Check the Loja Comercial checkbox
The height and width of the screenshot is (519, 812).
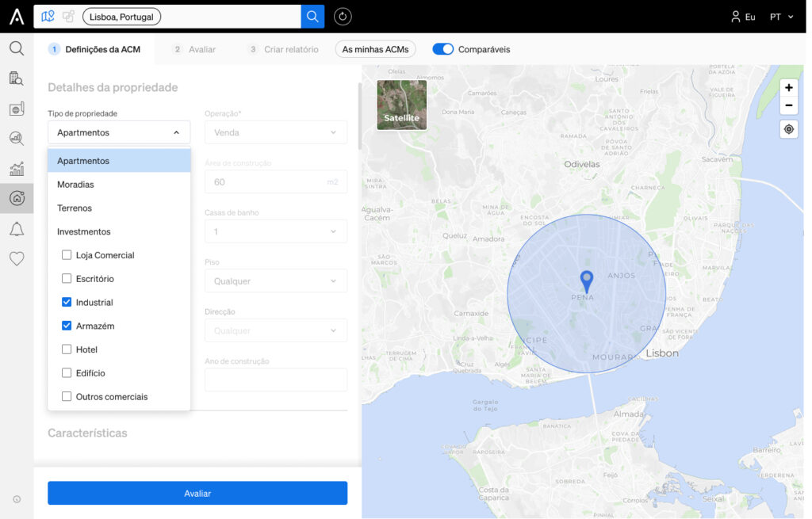(x=67, y=255)
